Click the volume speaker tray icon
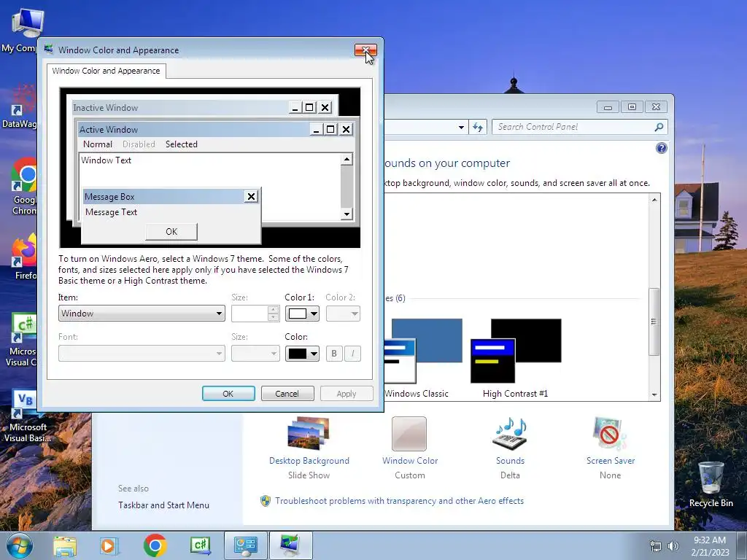747x560 pixels. coord(673,546)
